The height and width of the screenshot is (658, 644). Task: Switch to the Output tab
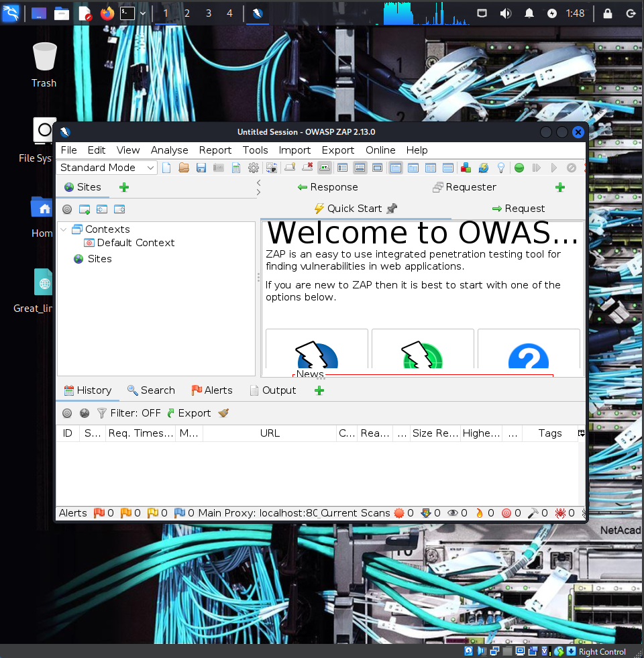click(273, 390)
